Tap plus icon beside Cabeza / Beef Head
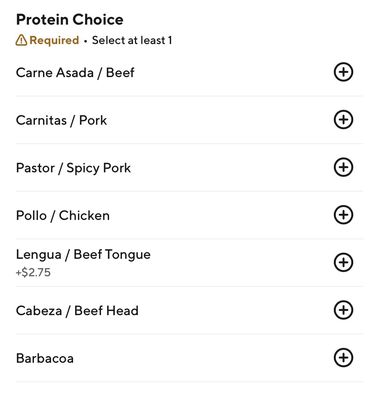The width and height of the screenshot is (372, 400). pyautogui.click(x=343, y=310)
